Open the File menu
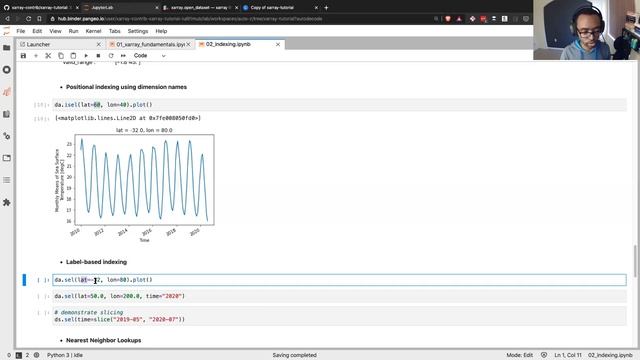640x360 pixels. click(21, 31)
